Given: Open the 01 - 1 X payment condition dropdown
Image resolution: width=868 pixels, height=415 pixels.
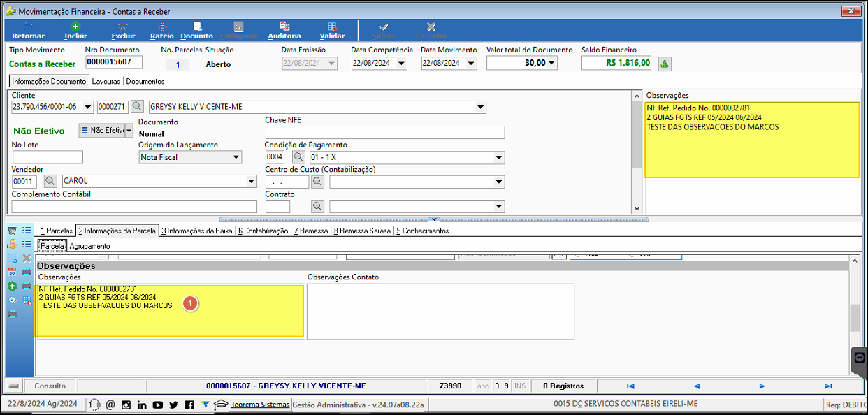Looking at the screenshot, I should [x=499, y=157].
